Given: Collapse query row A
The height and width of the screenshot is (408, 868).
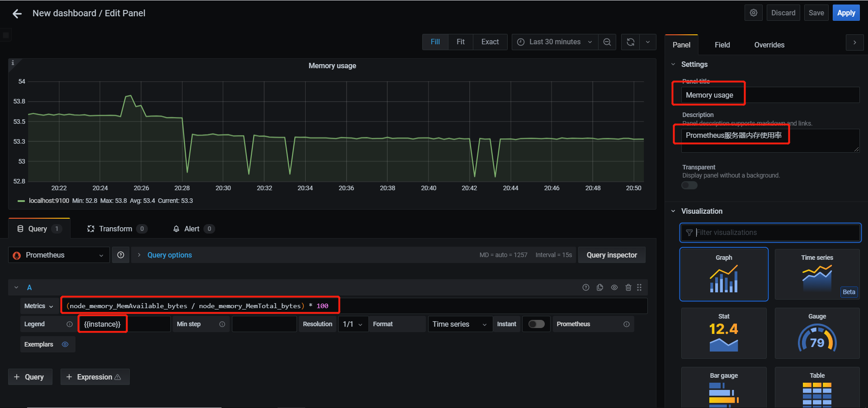Looking at the screenshot, I should tap(16, 287).
